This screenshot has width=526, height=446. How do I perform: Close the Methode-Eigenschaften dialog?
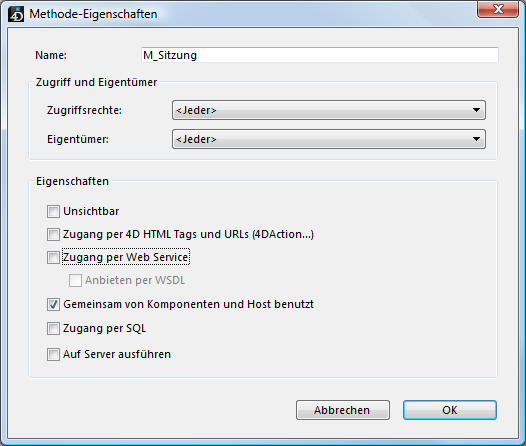point(498,9)
